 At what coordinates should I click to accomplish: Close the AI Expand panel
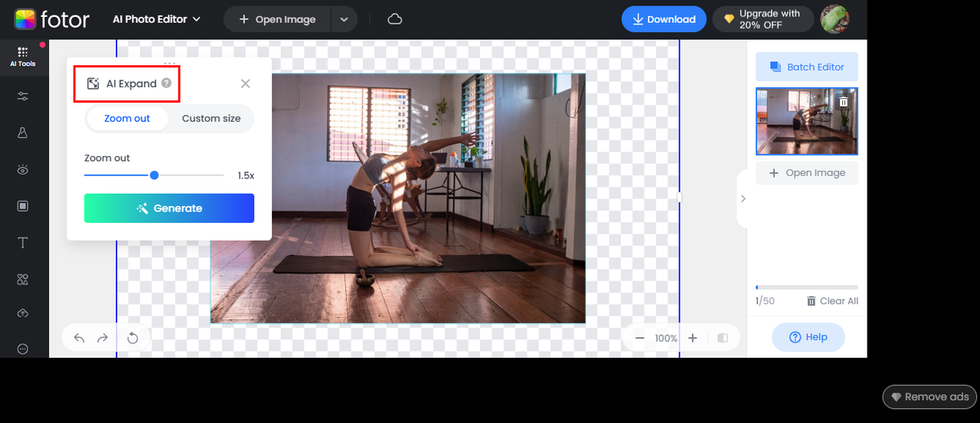(245, 84)
